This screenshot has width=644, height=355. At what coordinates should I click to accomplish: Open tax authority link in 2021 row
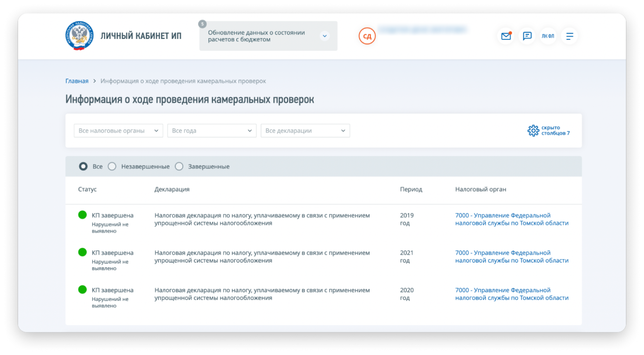(512, 256)
